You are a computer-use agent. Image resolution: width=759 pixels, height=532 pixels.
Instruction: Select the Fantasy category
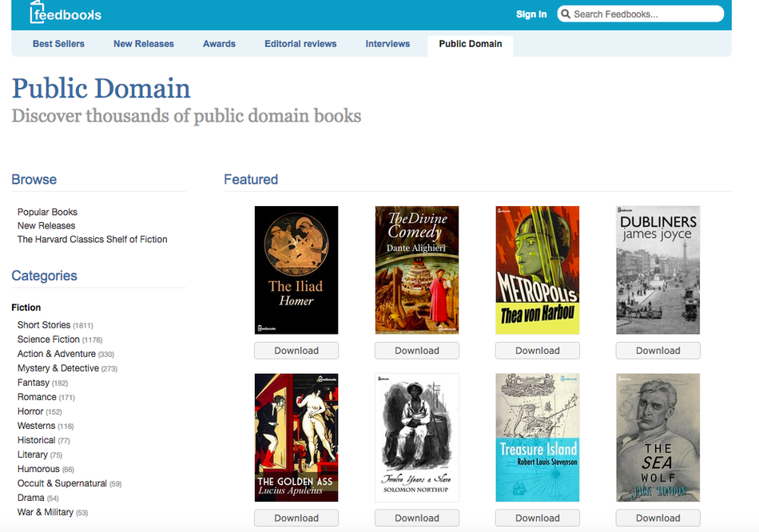(x=34, y=383)
